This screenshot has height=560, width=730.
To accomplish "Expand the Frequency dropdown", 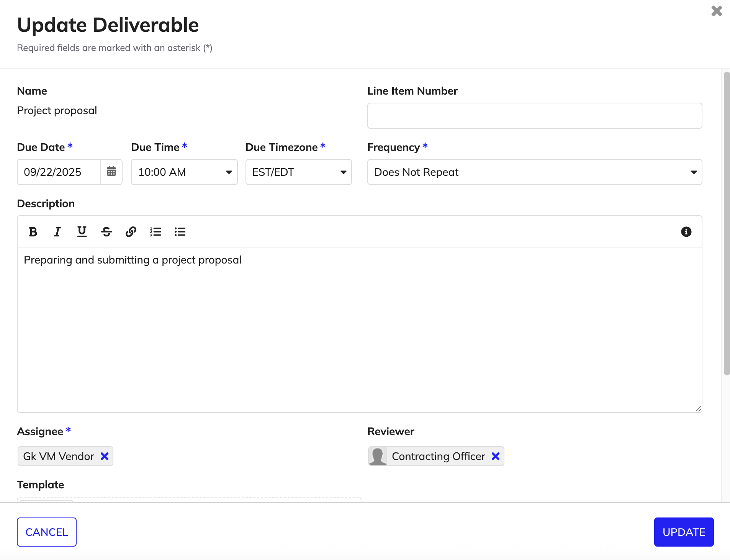I will click(x=535, y=172).
